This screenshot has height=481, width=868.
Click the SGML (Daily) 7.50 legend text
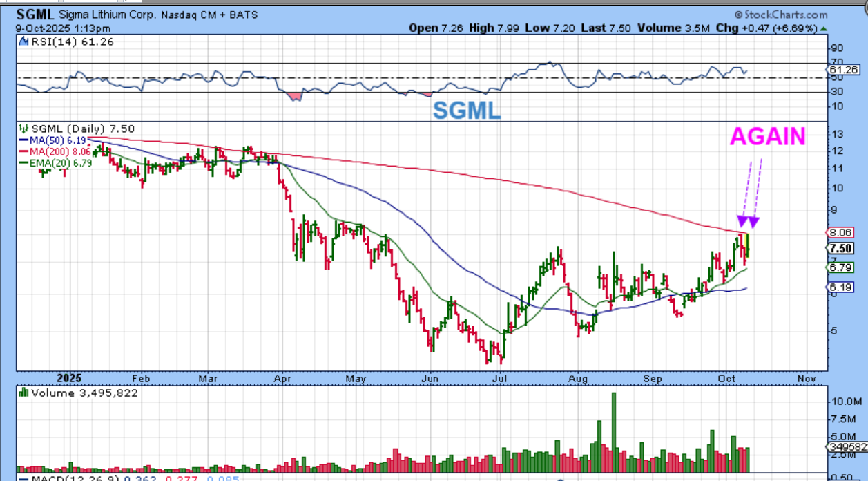pos(83,129)
